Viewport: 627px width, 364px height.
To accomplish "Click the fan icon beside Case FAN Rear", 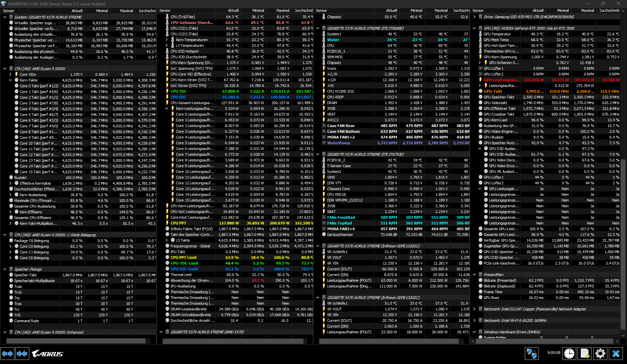I will [324, 126].
